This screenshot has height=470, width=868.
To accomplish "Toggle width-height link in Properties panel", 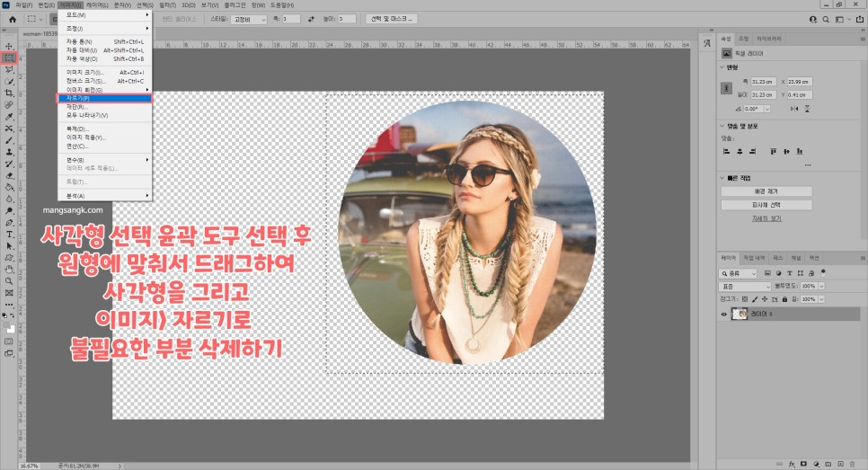I will coord(726,88).
